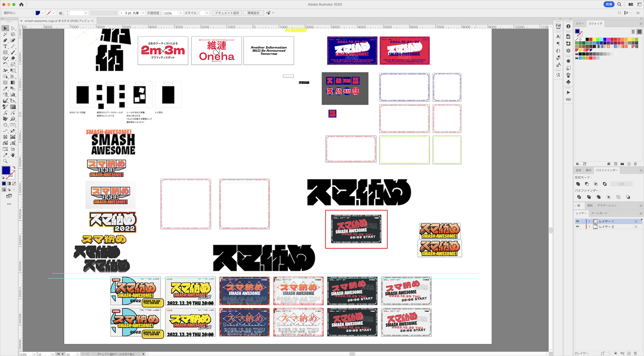
Task: Switch swatches panel to list view
Action: pos(633,32)
